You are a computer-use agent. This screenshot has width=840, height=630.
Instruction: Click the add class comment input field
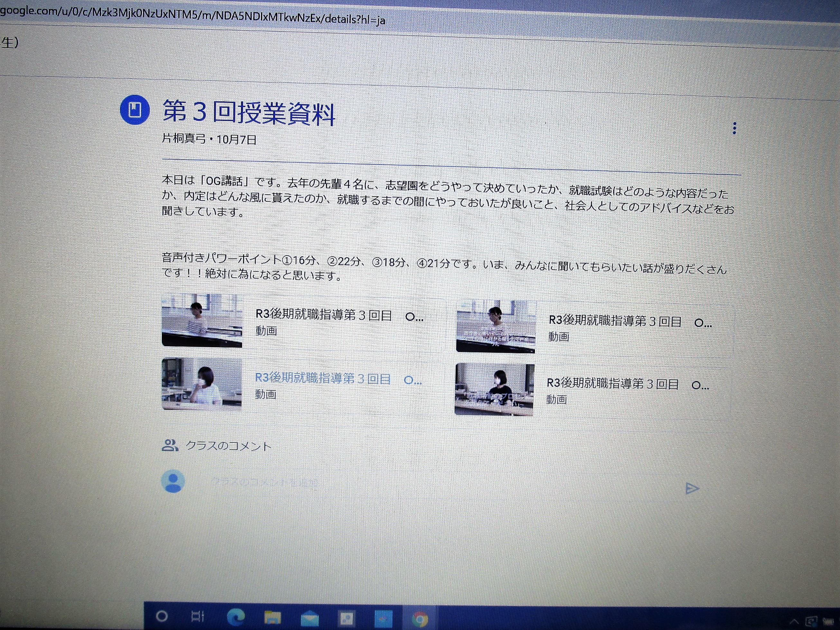pyautogui.click(x=440, y=484)
